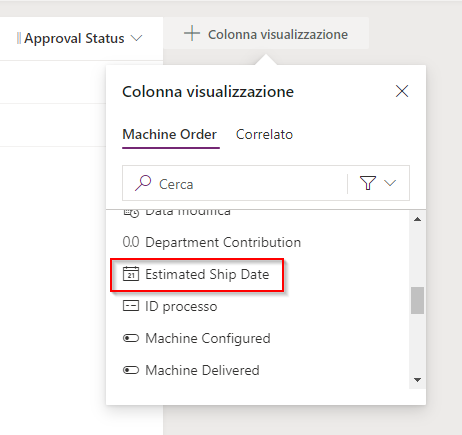Click the column list scrollbar thumb
This screenshot has height=435, width=462.
click(x=417, y=300)
